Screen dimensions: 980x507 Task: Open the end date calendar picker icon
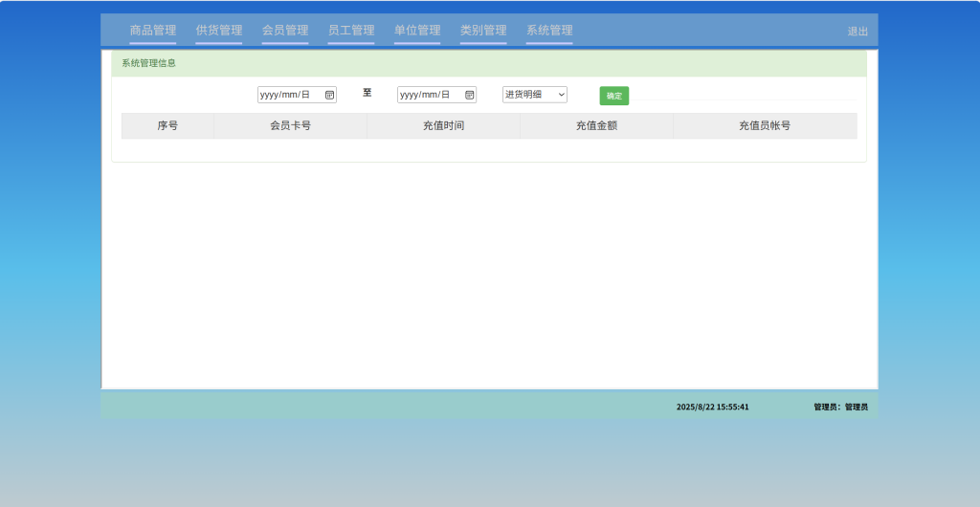469,95
